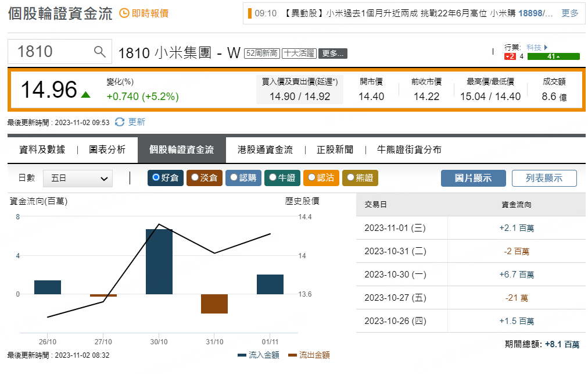Click the refresh arrows icon beside 更新

tap(120, 122)
